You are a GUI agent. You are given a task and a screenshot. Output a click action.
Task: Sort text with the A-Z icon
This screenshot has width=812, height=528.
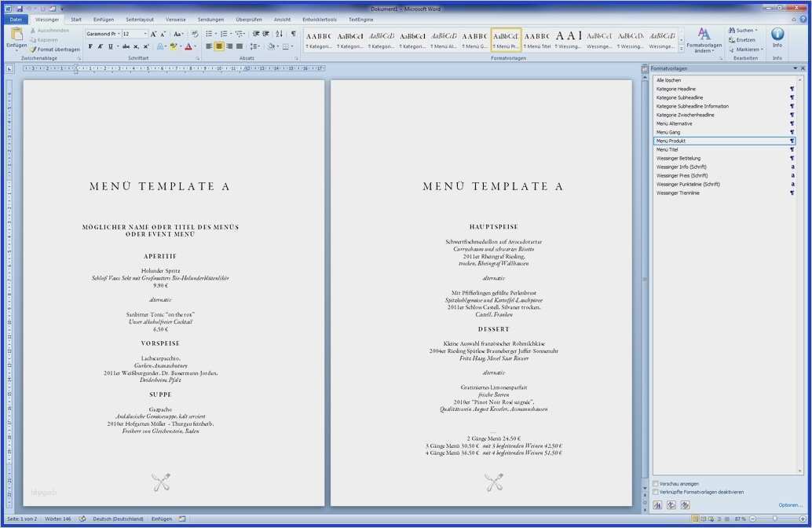(x=279, y=35)
